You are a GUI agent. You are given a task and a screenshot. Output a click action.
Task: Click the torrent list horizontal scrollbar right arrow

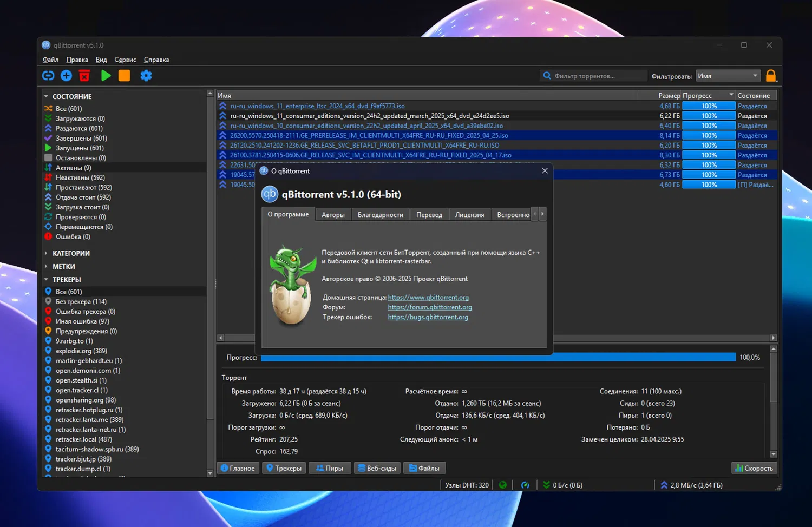pyautogui.click(x=773, y=338)
